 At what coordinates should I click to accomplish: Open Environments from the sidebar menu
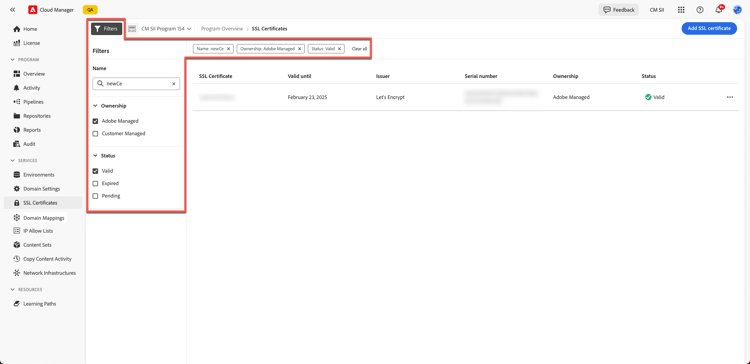coord(39,175)
